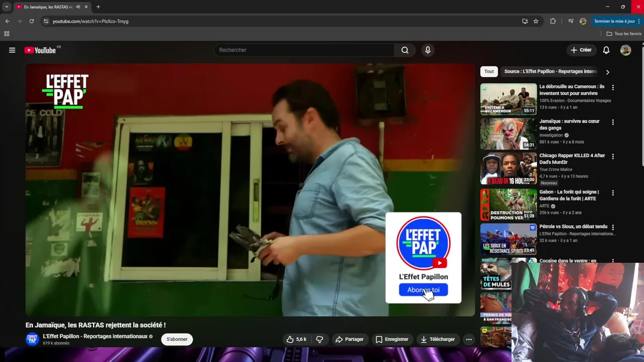Download the video with Télécharger
Screen dimensions: 644x362
click(437, 339)
